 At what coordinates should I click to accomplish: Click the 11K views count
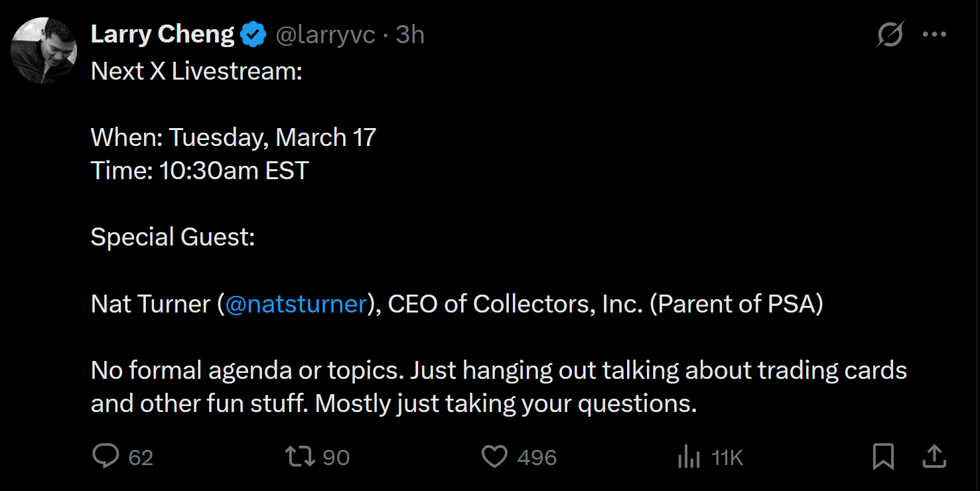tap(727, 458)
